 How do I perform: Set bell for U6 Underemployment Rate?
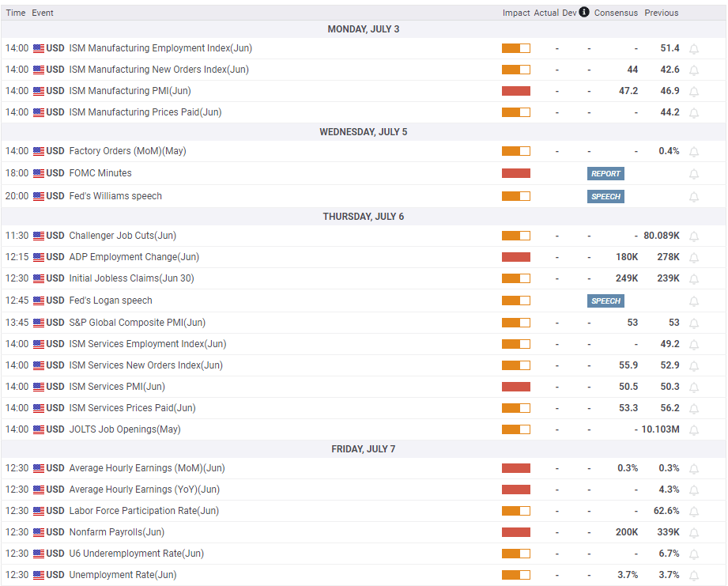click(x=694, y=554)
